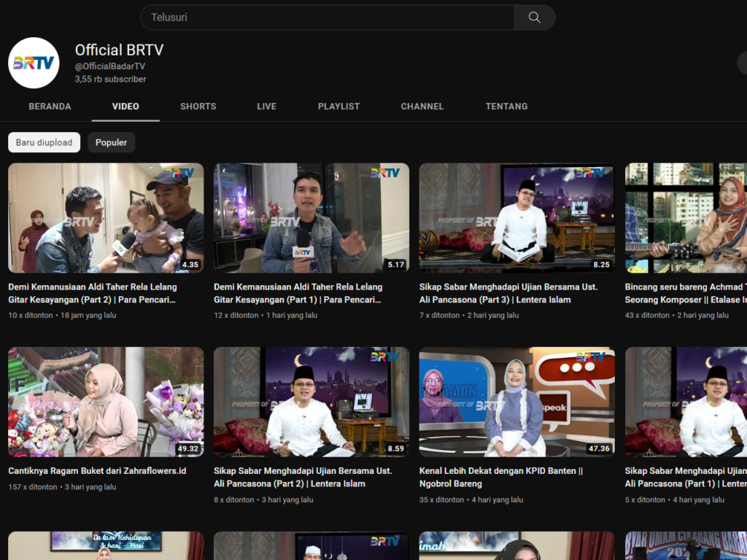Go to the BERANDA tab

click(x=50, y=106)
